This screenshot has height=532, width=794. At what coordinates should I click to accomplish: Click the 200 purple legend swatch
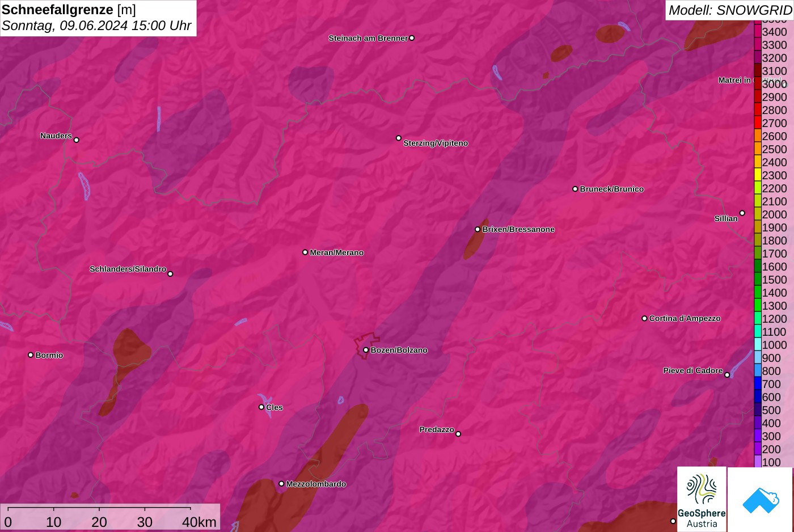coord(757,449)
